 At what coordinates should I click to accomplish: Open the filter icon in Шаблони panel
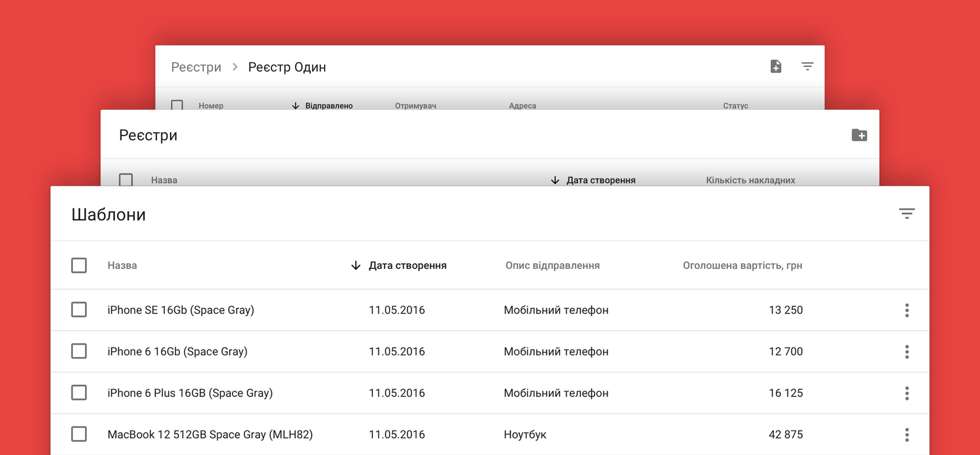(x=906, y=214)
